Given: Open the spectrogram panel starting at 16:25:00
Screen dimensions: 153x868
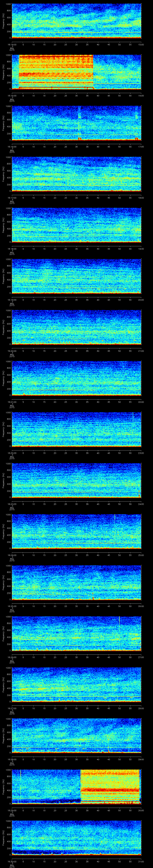Looking at the screenshot, I should [x=77, y=583].
